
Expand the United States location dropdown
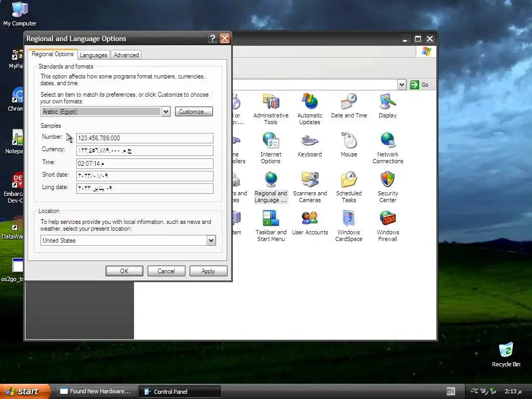[x=211, y=241]
